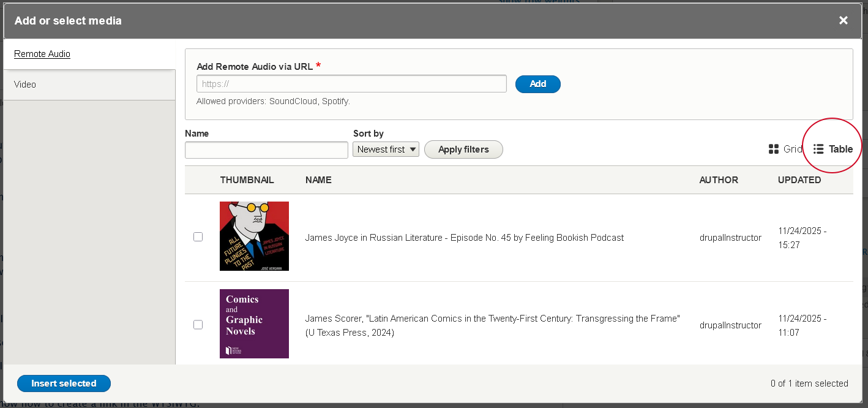Click the James Joyce podcast thumbnail

tap(254, 236)
